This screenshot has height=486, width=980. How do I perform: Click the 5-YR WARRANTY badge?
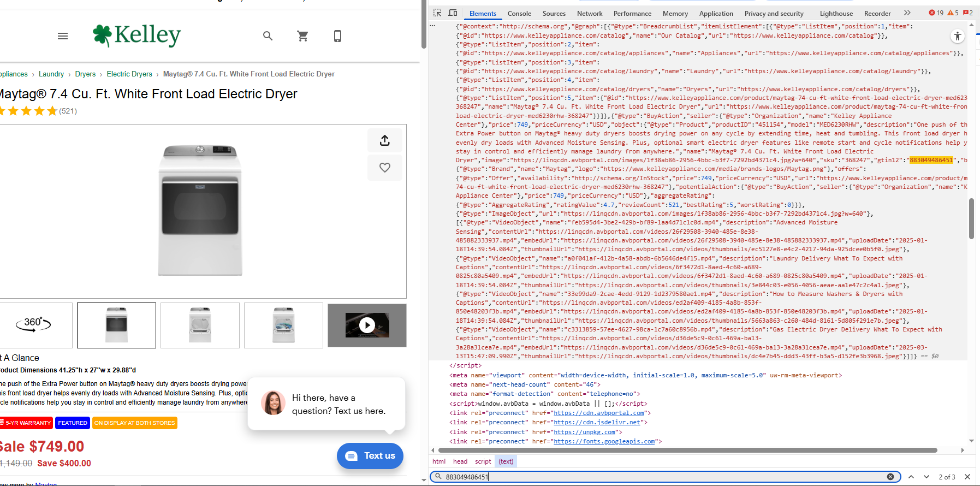tap(26, 423)
